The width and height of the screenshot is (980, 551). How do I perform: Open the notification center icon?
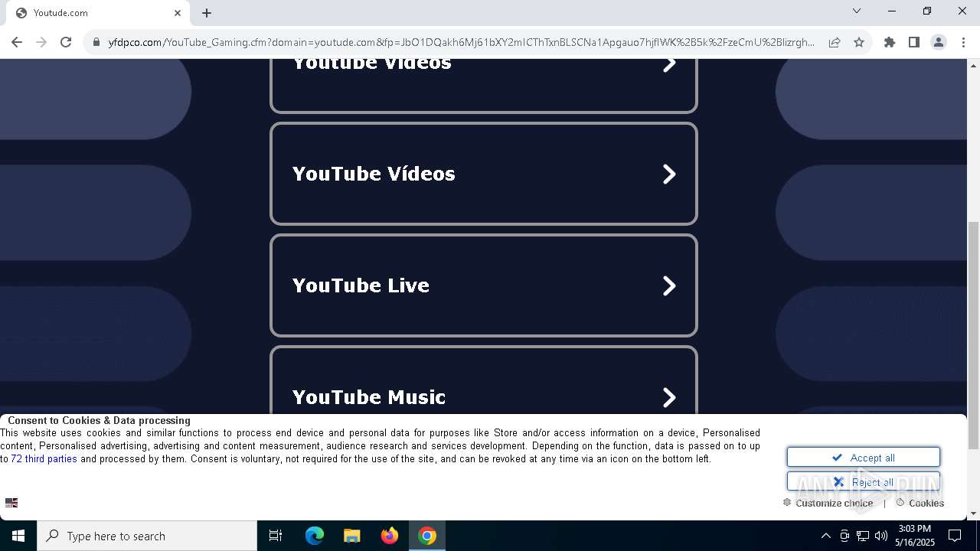[x=955, y=536]
